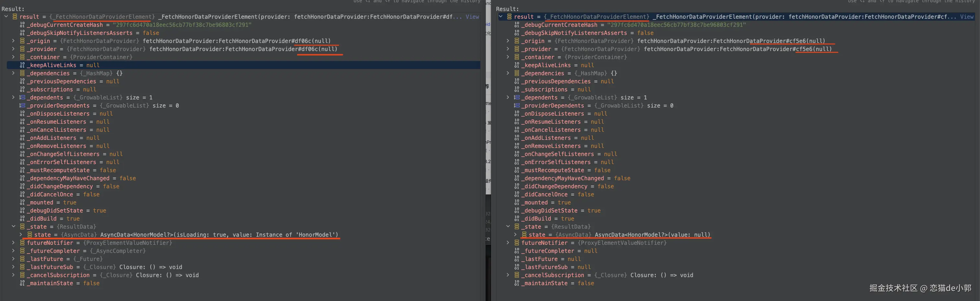Click the hash string value in the #cf5e6 panel
The height and width of the screenshot is (301, 980).
point(676,25)
